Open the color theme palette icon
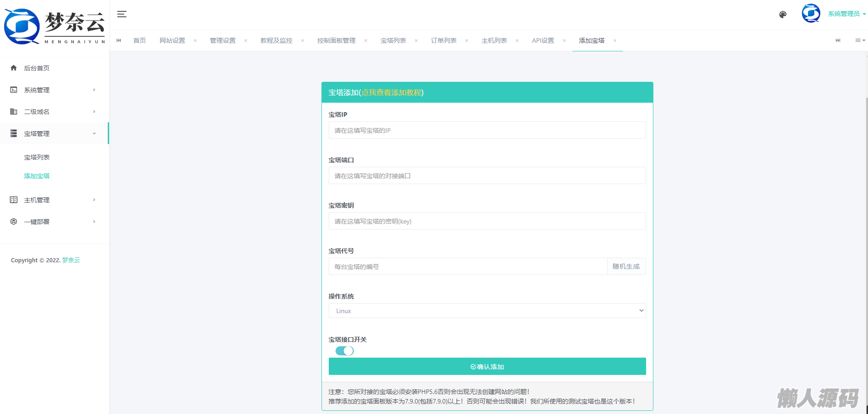Screen dimensions: 868x414 (783, 15)
